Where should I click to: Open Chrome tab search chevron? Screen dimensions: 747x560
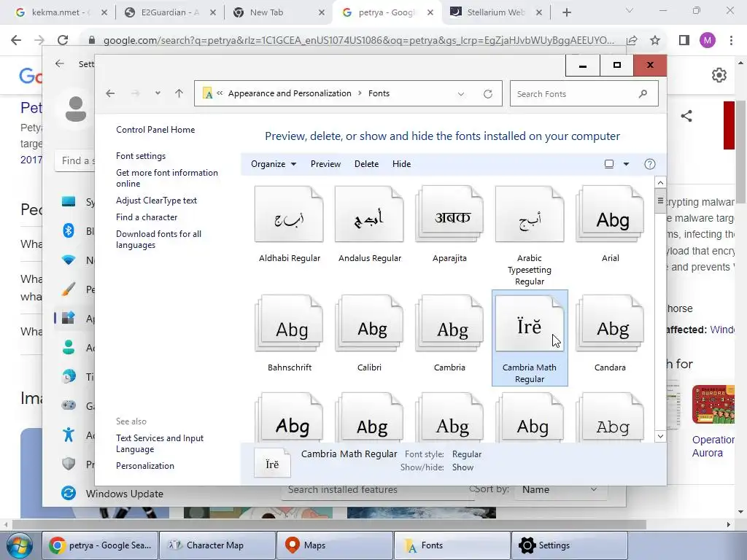click(630, 10)
